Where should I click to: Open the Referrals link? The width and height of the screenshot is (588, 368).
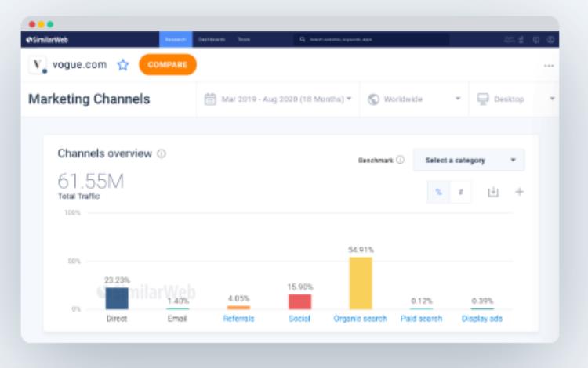point(238,319)
